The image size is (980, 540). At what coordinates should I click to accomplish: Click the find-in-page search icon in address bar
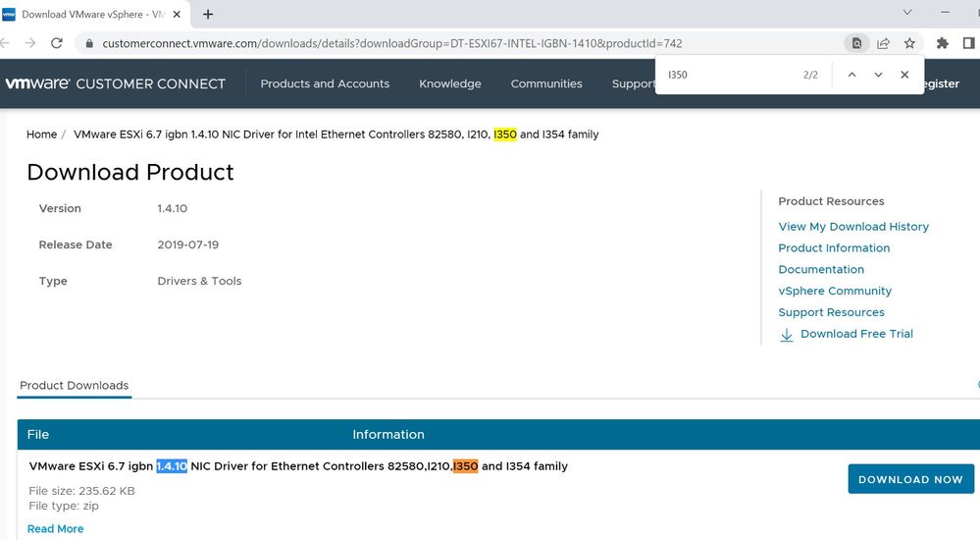tap(856, 43)
